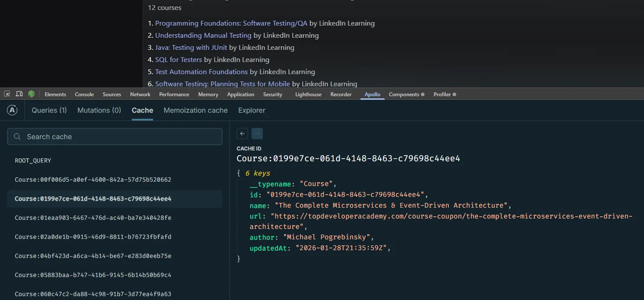This screenshot has width=644, height=300.
Task: Open the Application tab
Action: pos(241,95)
